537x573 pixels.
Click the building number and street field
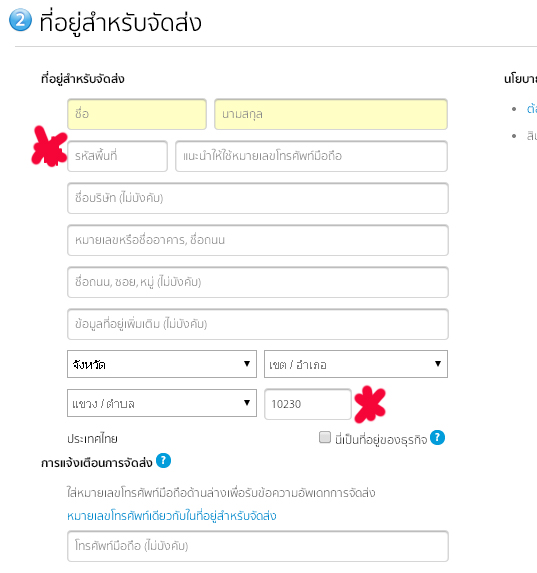[x=258, y=240]
